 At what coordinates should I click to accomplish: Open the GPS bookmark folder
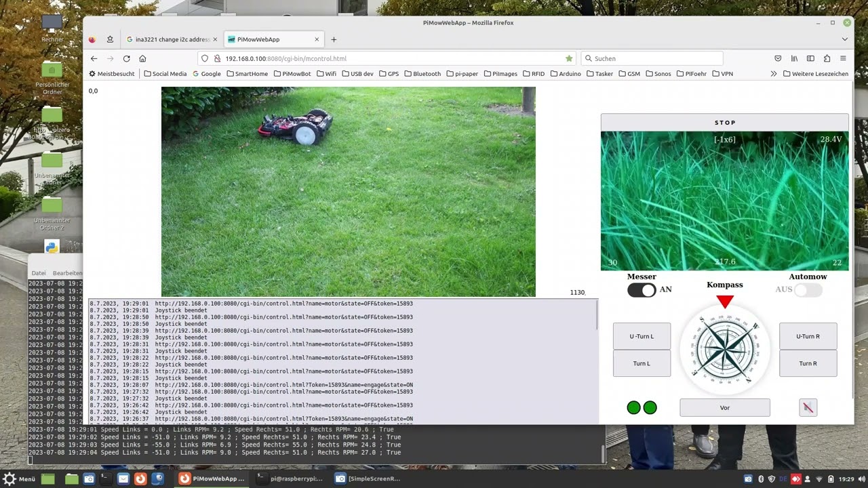click(389, 73)
